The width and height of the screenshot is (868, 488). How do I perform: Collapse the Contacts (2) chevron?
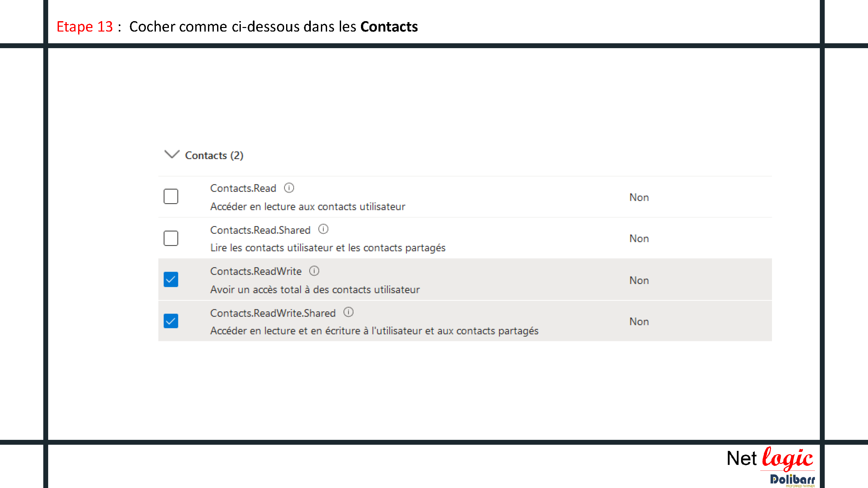(x=172, y=154)
